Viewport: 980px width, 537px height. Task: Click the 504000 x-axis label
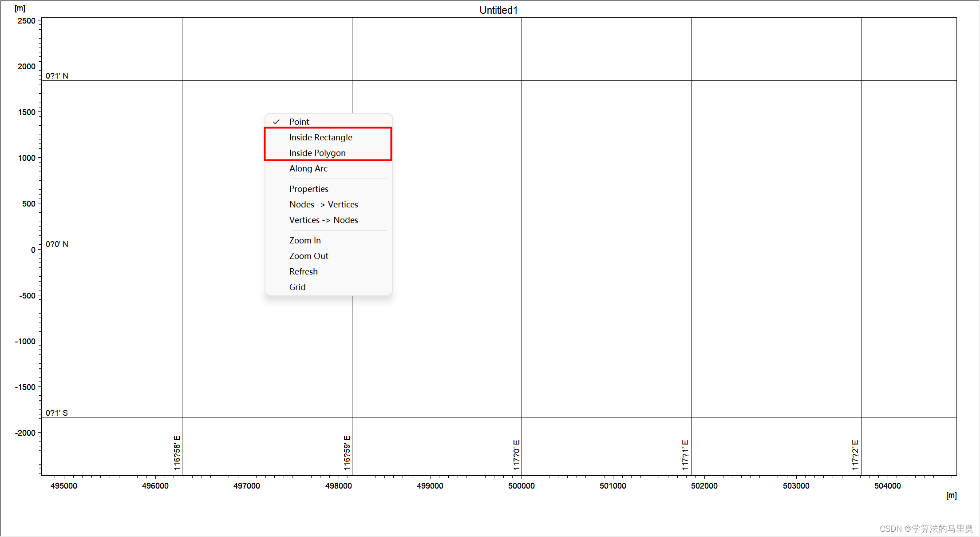pyautogui.click(x=887, y=486)
